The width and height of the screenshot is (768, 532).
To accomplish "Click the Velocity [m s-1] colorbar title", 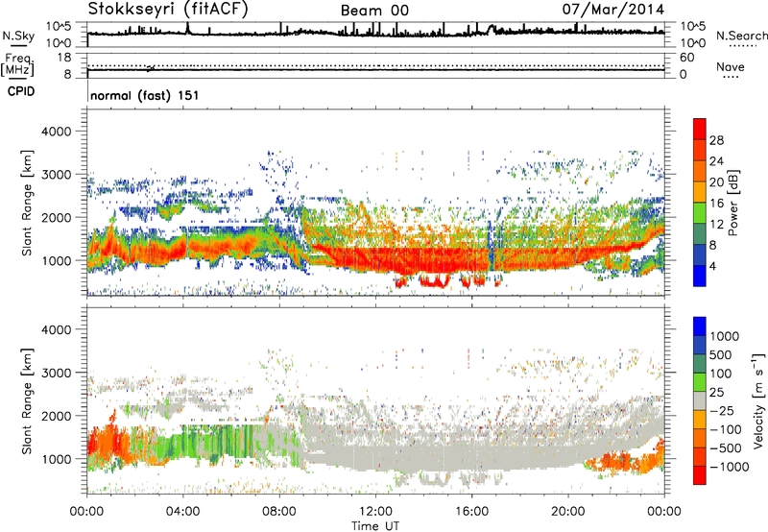I will tap(758, 400).
